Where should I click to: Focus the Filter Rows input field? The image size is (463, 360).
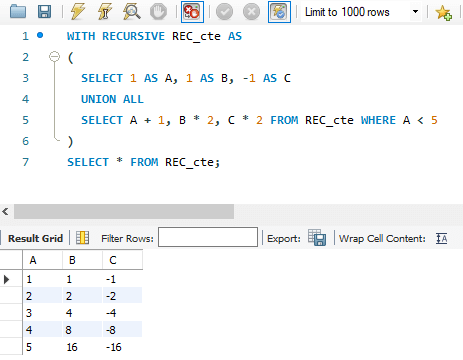point(208,237)
